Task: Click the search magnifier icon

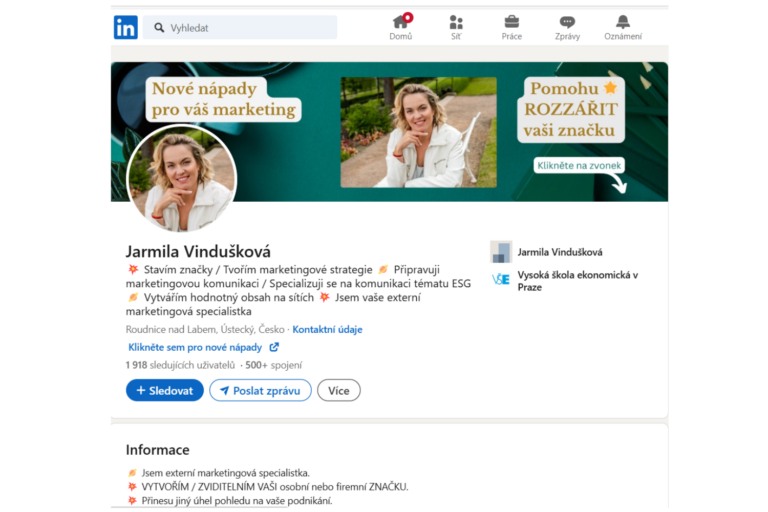Action: coord(158,28)
